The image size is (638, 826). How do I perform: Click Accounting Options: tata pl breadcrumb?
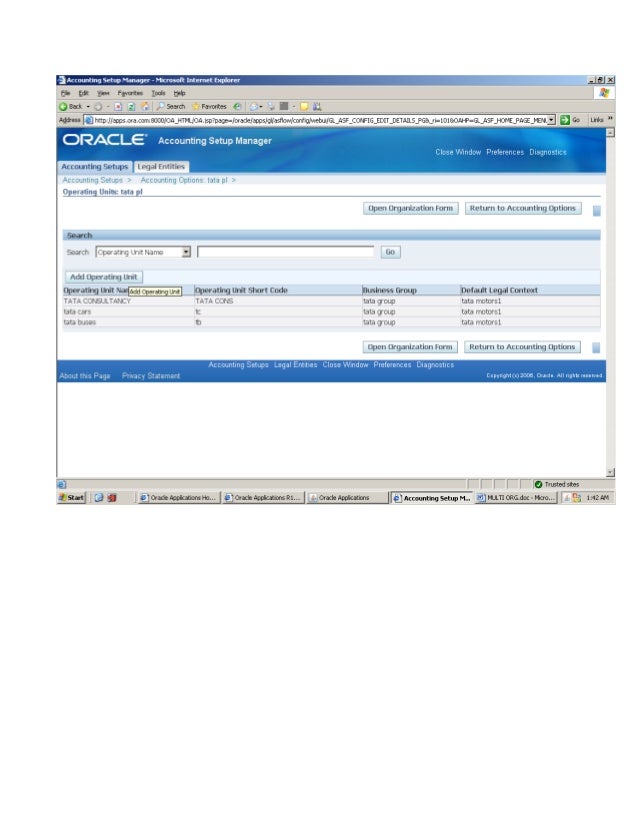tap(184, 180)
